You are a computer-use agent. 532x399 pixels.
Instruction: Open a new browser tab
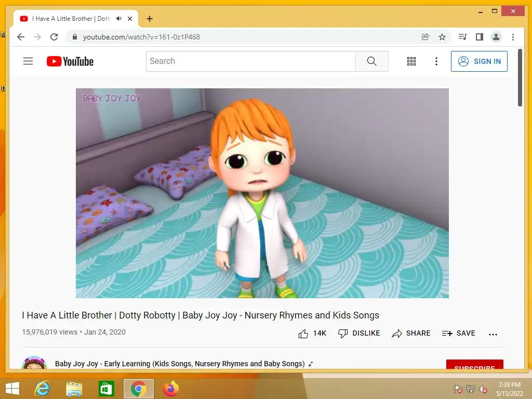pyautogui.click(x=149, y=19)
